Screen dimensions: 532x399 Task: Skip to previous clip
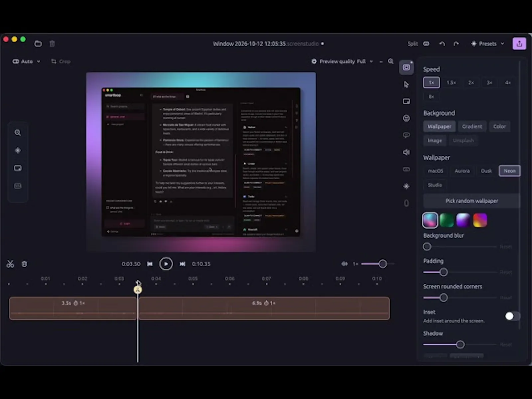click(x=150, y=264)
